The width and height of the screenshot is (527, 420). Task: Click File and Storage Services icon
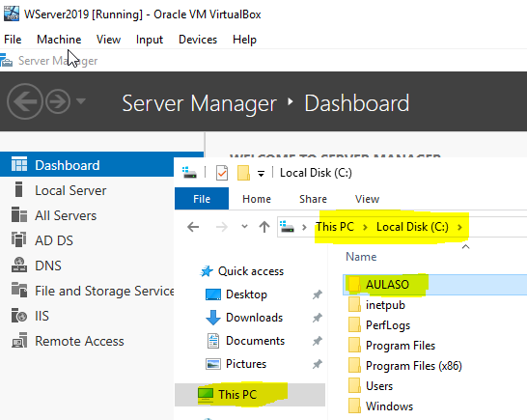[x=19, y=290]
